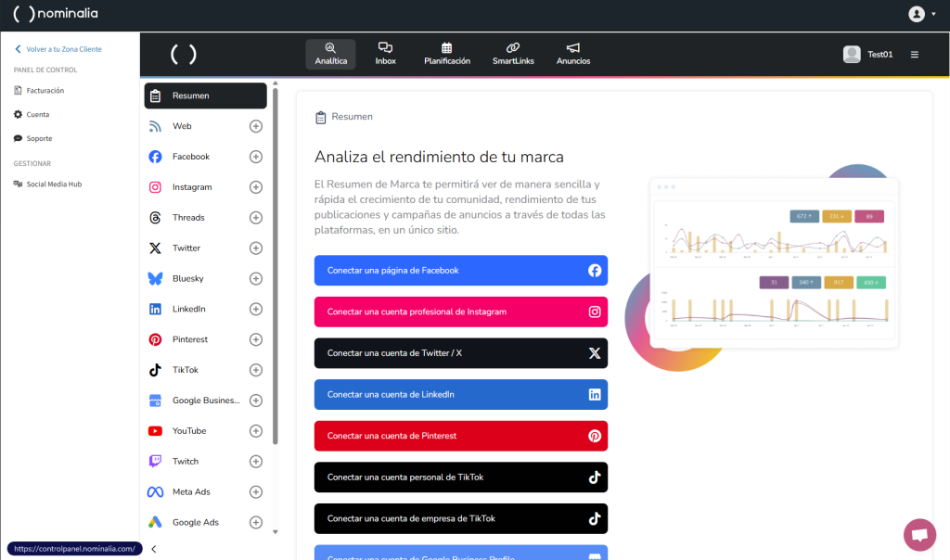Add a Threads account with plus icon
The image size is (950, 560).
coord(256,217)
